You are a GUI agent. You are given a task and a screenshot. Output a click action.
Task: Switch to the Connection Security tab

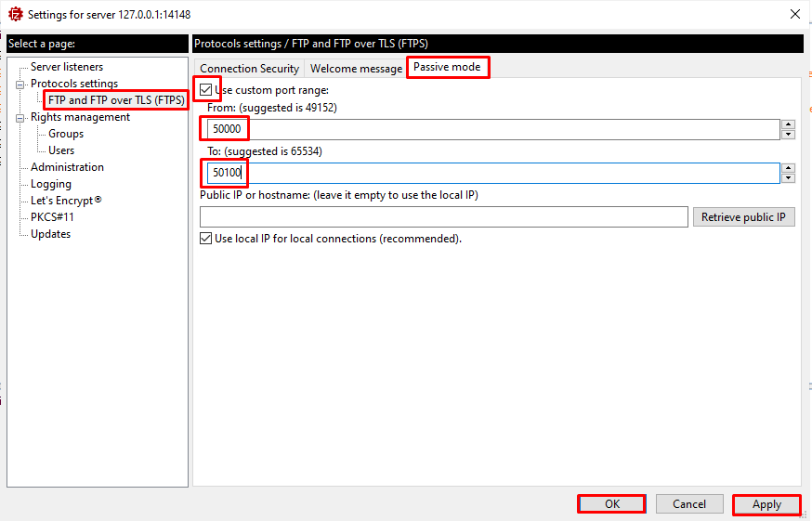[249, 69]
